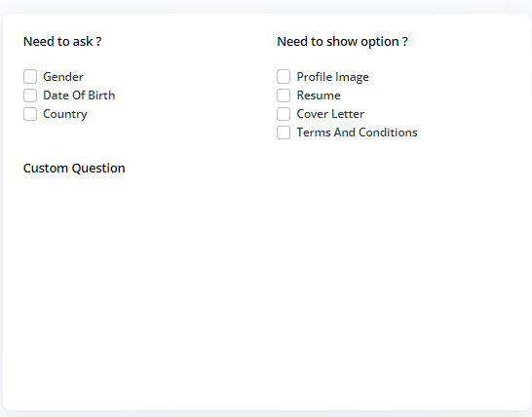The image size is (532, 417).
Task: Enable the Date Of Birth checkbox
Action: [x=30, y=95]
